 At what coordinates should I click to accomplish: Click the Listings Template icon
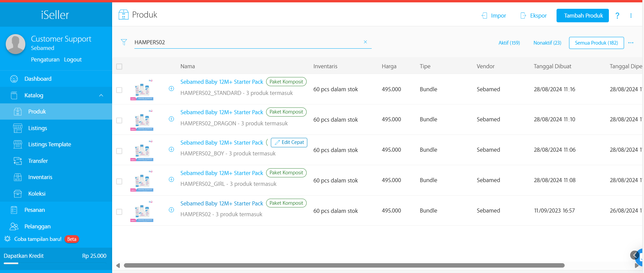(x=18, y=144)
